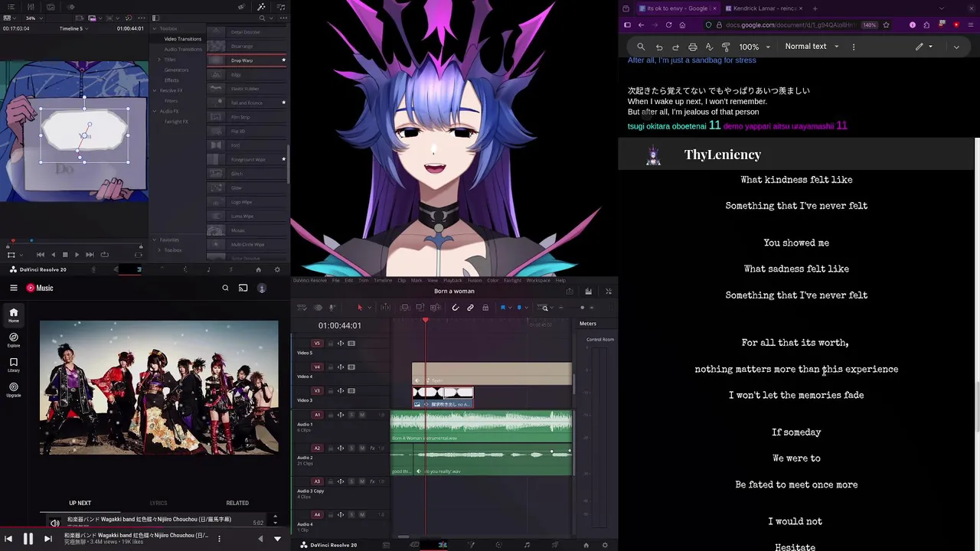The width and height of the screenshot is (980, 551).
Task: Switch to Kendrick Lamar browser tab
Action: click(766, 8)
